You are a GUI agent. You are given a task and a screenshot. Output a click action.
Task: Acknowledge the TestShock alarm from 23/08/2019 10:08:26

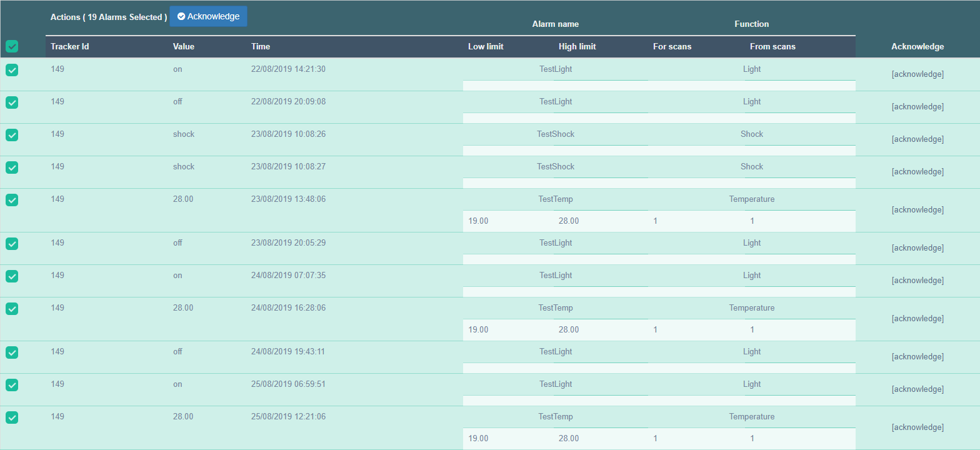pyautogui.click(x=917, y=139)
